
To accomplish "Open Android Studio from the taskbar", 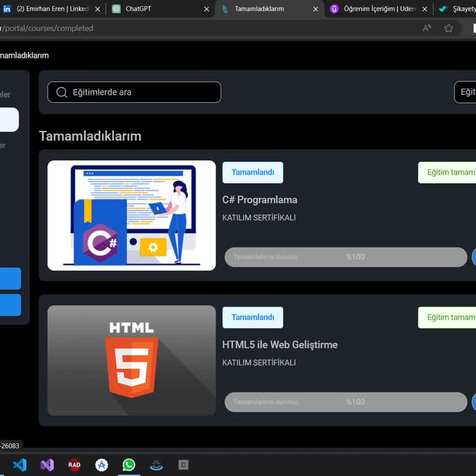I will [102, 465].
